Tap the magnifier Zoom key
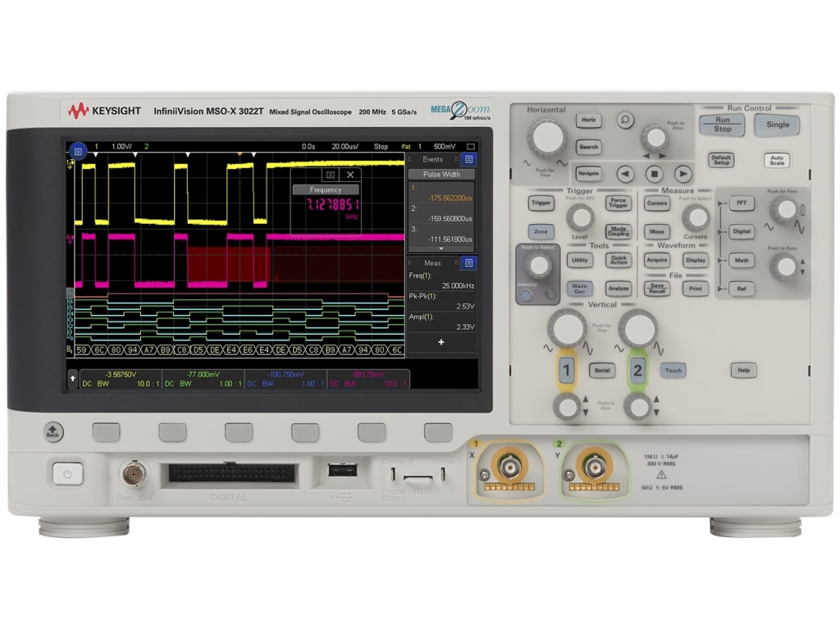Image resolution: width=840 pixels, height=630 pixels. pyautogui.click(x=624, y=120)
